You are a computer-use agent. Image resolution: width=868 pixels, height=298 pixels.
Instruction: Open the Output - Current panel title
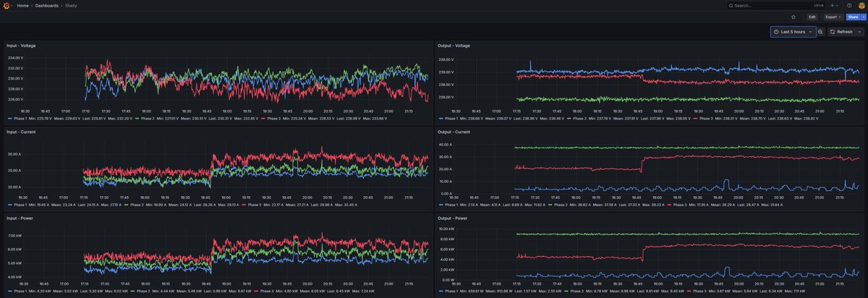(x=454, y=132)
